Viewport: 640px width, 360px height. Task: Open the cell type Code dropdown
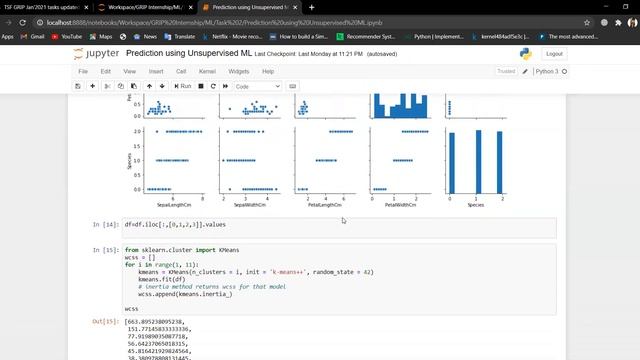[258, 87]
